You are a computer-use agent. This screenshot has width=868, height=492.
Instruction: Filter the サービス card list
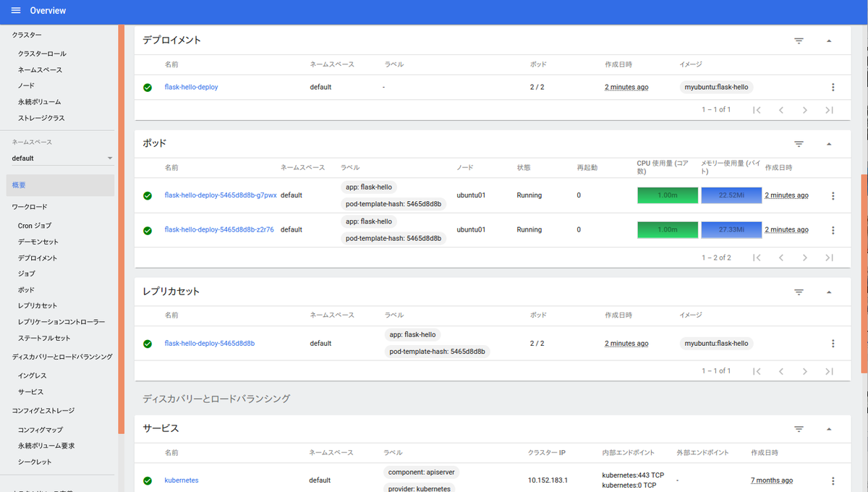(799, 429)
